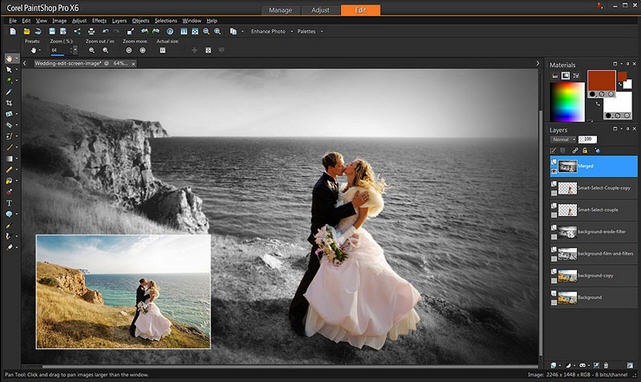The width and height of the screenshot is (641, 382).
Task: Click the large foreground color swatch
Action: [x=601, y=81]
